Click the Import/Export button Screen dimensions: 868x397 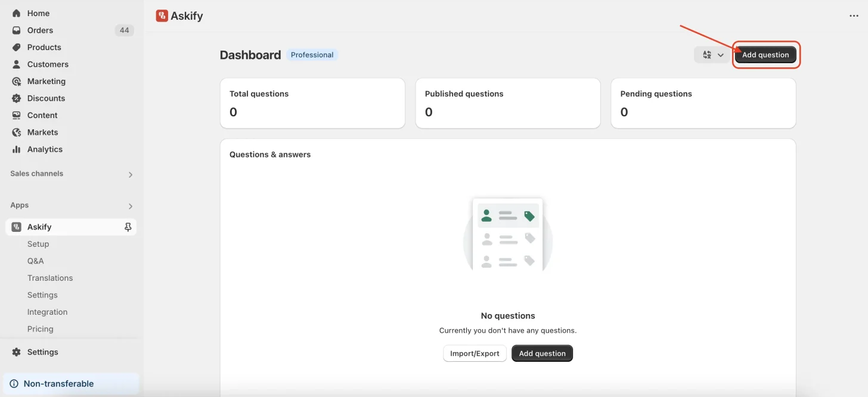coord(475,353)
